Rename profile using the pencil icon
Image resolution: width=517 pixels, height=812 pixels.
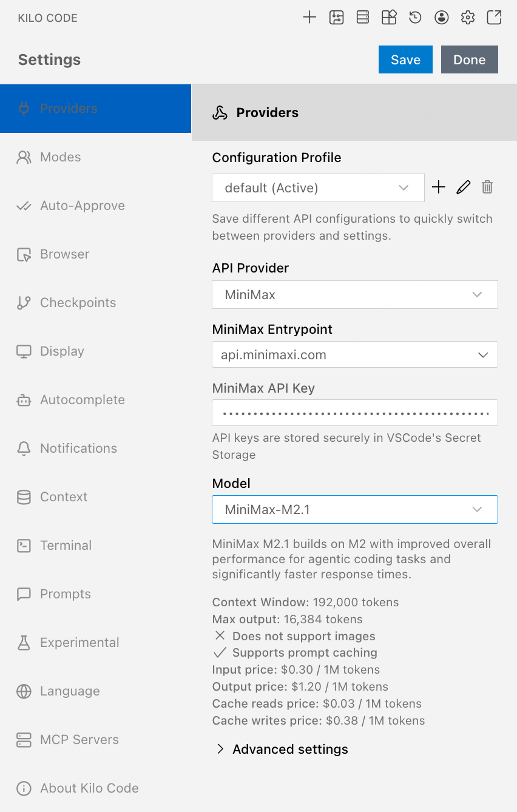(x=463, y=188)
